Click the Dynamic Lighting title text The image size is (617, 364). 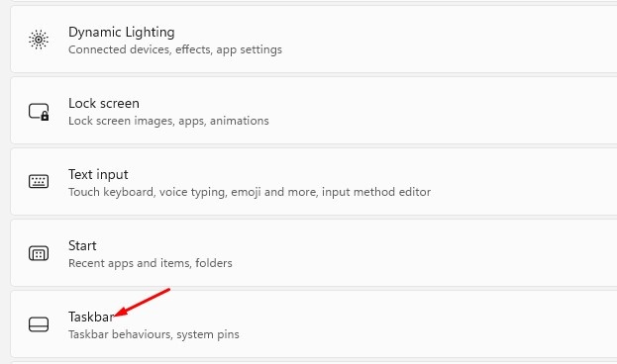pos(122,33)
